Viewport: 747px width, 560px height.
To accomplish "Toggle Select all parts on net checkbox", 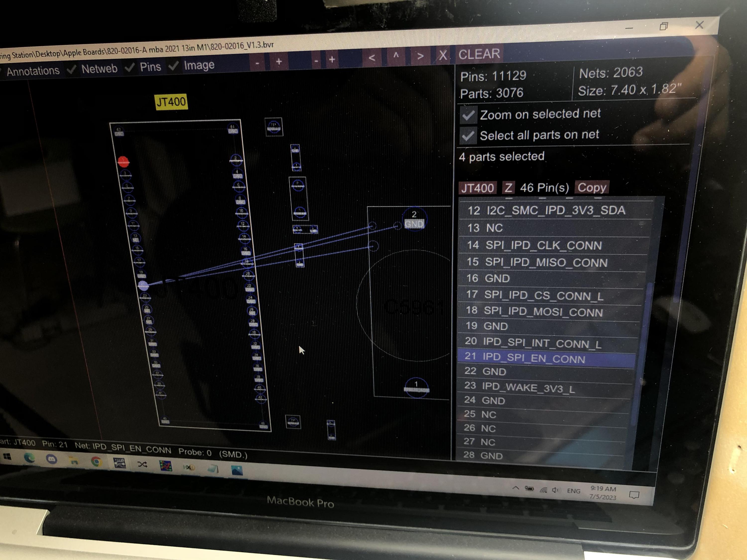I will tap(468, 136).
